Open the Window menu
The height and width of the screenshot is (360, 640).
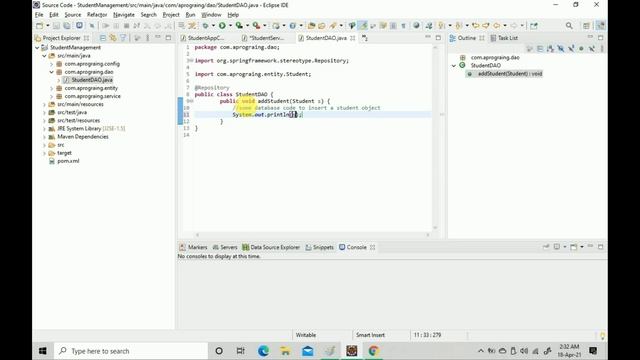click(211, 15)
